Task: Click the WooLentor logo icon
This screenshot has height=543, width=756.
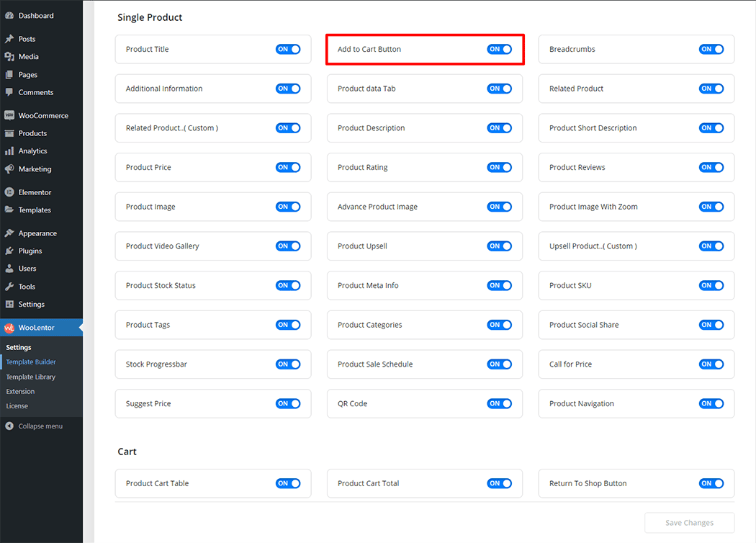Action: point(9,328)
